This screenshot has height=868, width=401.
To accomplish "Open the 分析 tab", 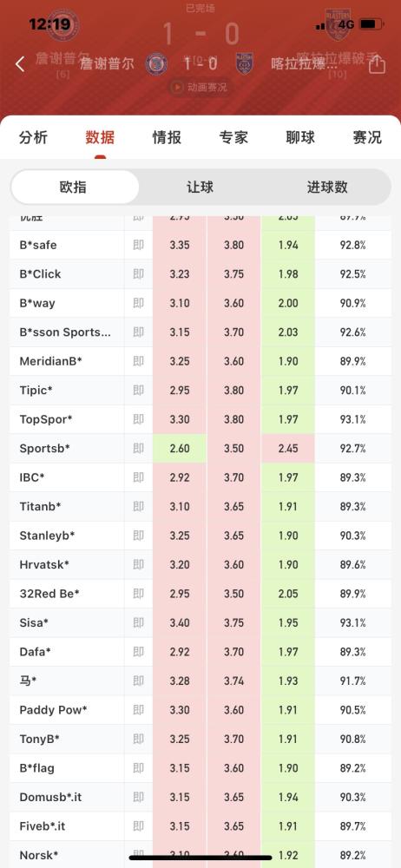I will click(33, 137).
